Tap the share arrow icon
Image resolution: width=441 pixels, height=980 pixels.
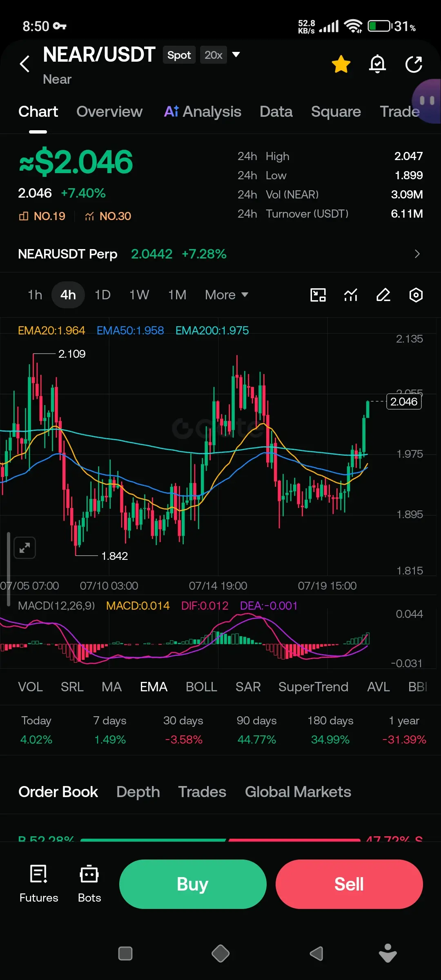[414, 64]
